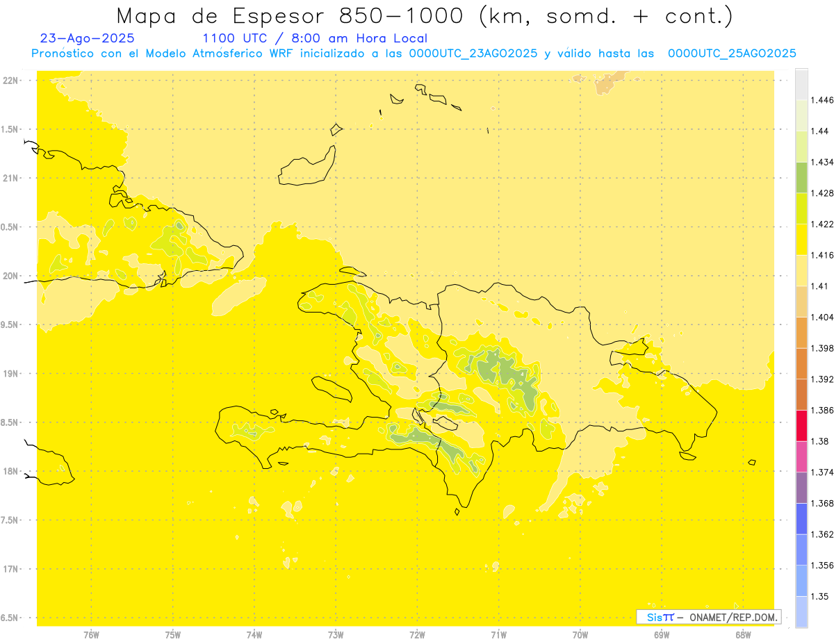834x644 pixels.
Task: Click the time label "1100 UTC / 8:00 am Hora Local"
Action: [315, 38]
